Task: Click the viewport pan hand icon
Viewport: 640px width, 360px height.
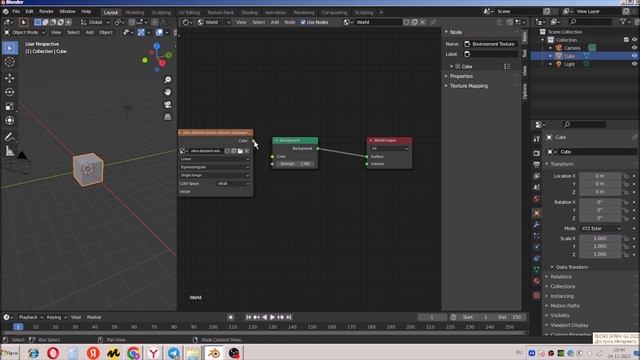Action: point(168,92)
